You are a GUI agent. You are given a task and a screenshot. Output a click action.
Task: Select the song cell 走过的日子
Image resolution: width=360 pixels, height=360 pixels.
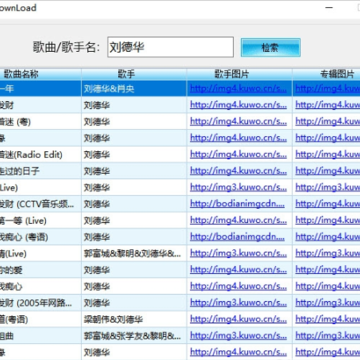click(x=40, y=171)
